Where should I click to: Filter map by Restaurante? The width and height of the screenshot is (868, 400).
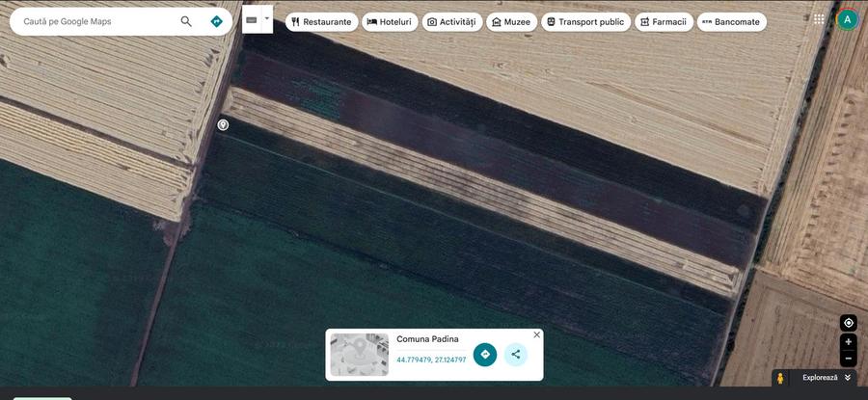coord(321,21)
